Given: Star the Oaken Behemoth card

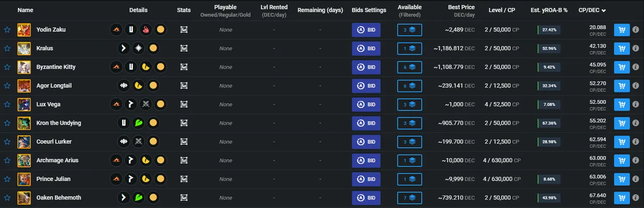Looking at the screenshot, I should (x=7, y=198).
